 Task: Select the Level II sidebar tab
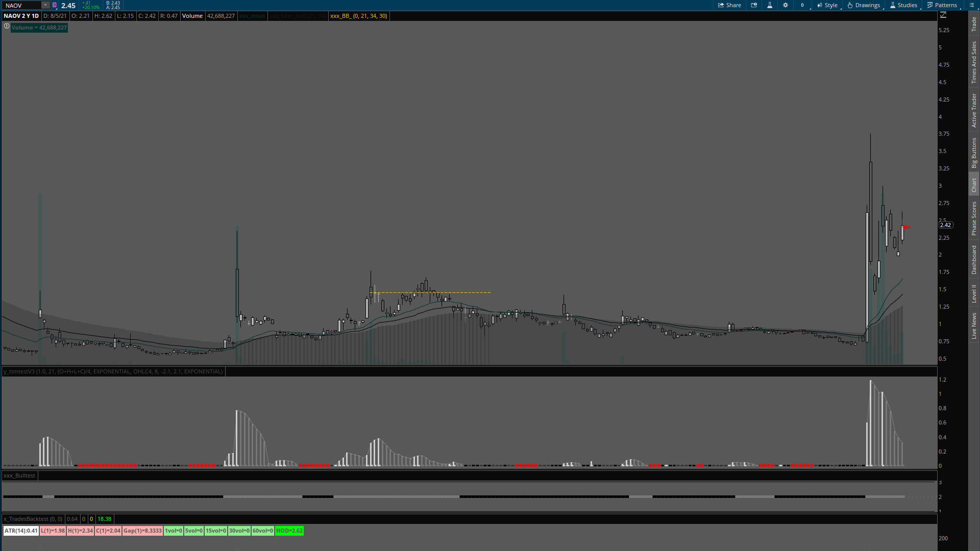pyautogui.click(x=974, y=293)
